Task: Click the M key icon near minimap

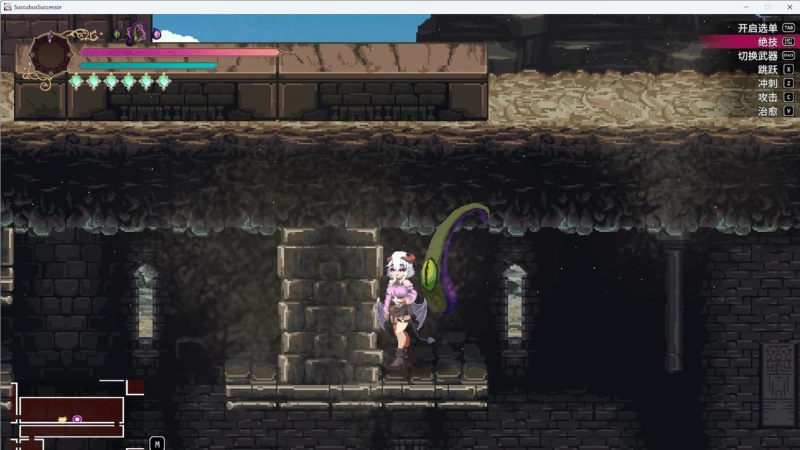Action: tap(157, 444)
